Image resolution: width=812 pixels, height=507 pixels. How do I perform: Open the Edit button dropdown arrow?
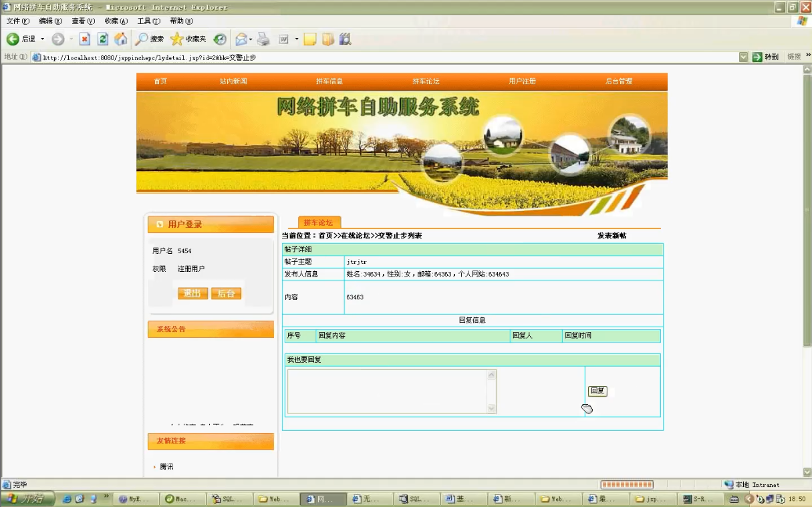(x=297, y=39)
